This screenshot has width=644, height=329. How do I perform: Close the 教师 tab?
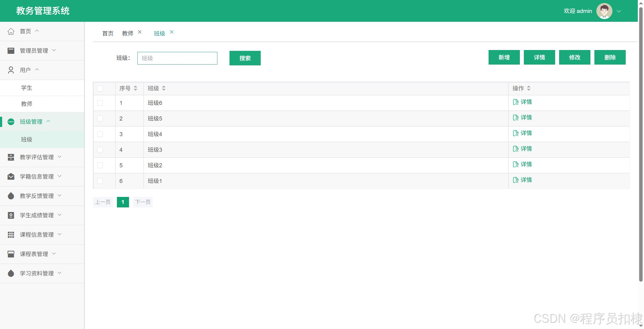pos(140,32)
